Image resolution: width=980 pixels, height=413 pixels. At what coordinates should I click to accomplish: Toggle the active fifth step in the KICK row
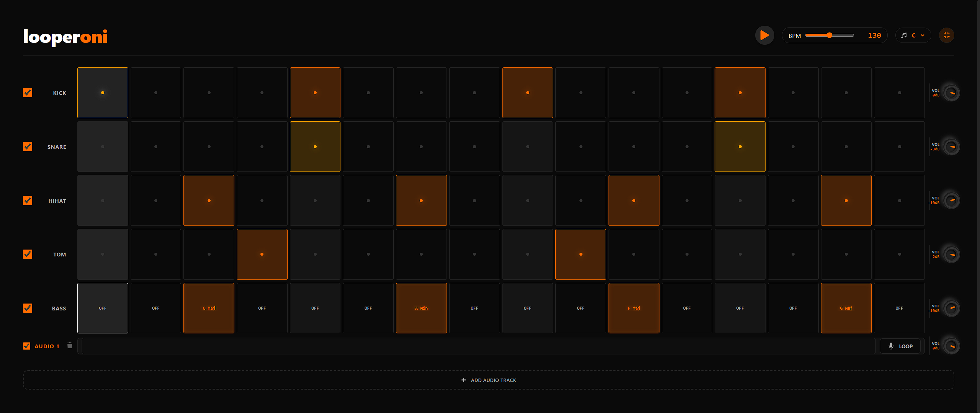315,93
